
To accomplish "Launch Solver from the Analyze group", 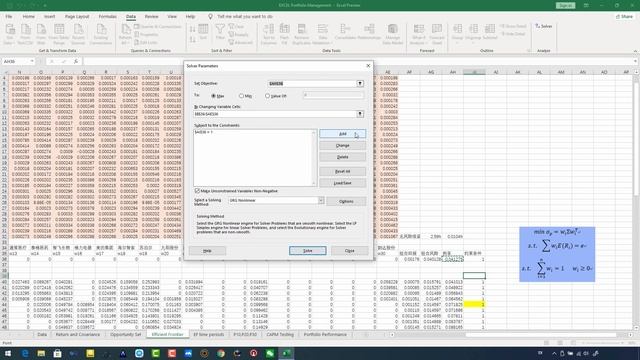I will coord(544,26).
